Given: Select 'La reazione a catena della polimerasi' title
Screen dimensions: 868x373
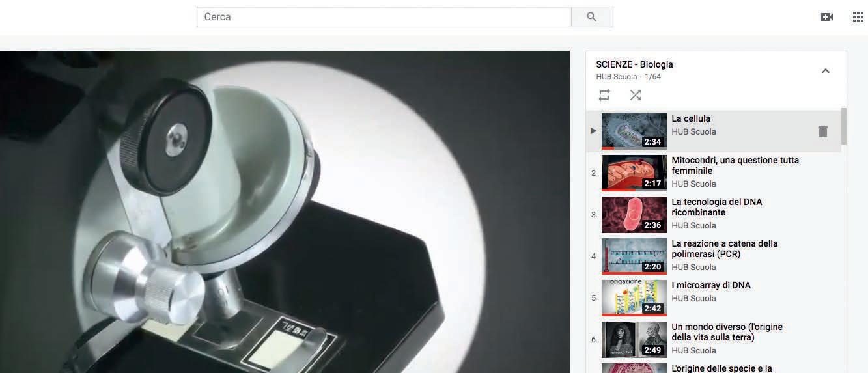Looking at the screenshot, I should (x=725, y=249).
